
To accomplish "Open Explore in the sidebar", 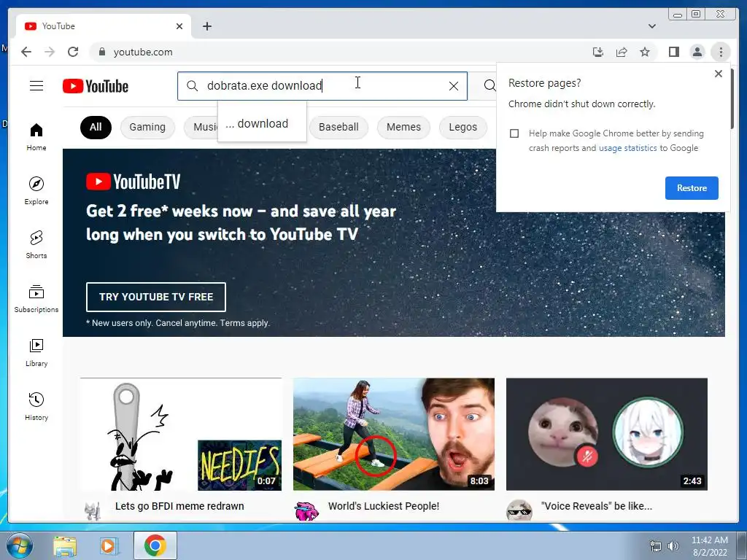I will pyautogui.click(x=36, y=190).
